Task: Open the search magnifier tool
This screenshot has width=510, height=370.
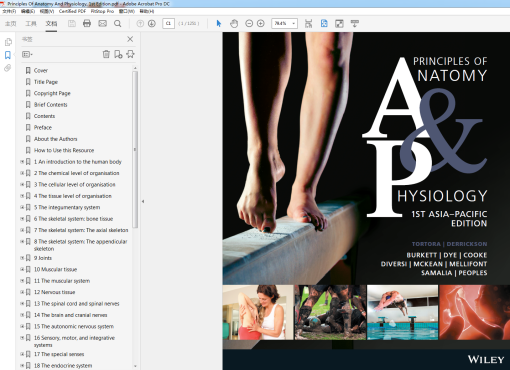Action: [x=117, y=23]
